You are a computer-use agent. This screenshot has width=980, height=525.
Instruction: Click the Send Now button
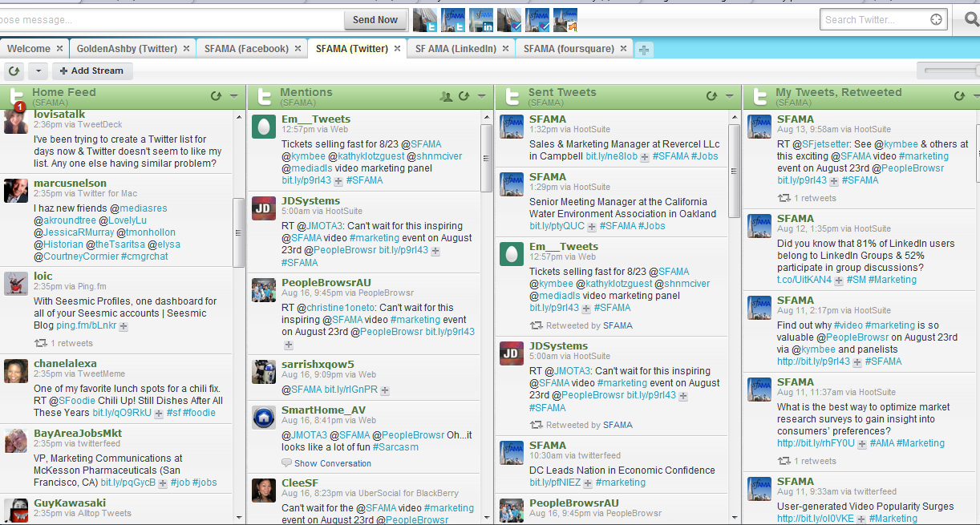[x=375, y=20]
